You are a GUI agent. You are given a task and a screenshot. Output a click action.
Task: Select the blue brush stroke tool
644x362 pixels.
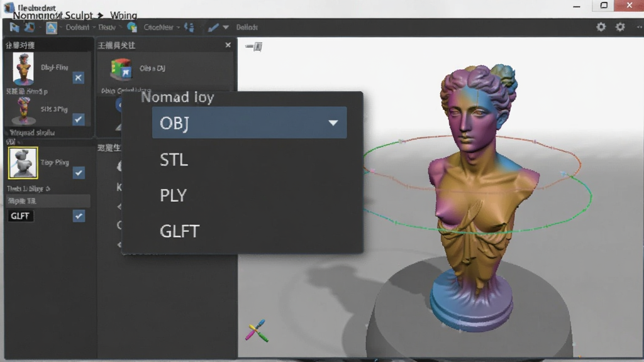[x=213, y=28]
